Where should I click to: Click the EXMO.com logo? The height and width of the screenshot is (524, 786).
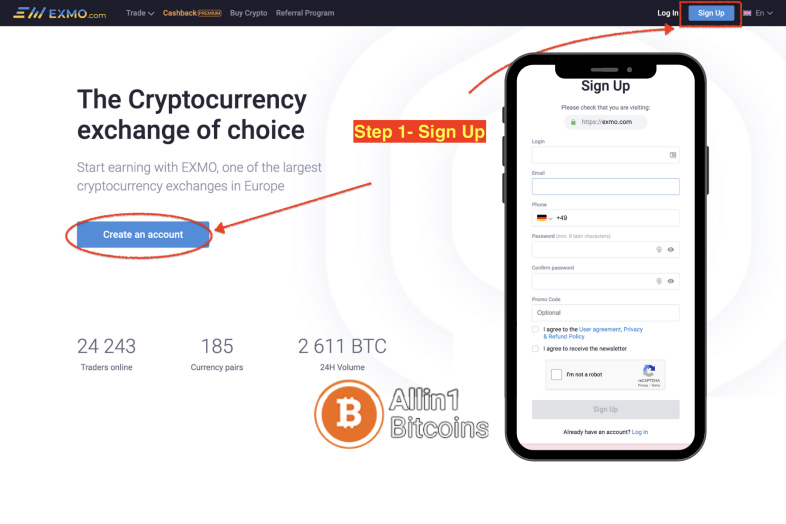click(60, 13)
